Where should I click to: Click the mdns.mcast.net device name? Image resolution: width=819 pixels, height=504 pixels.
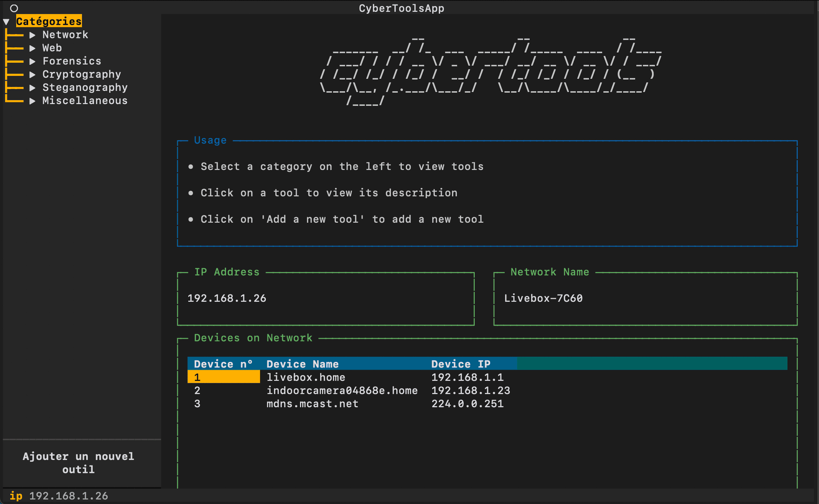tap(312, 404)
